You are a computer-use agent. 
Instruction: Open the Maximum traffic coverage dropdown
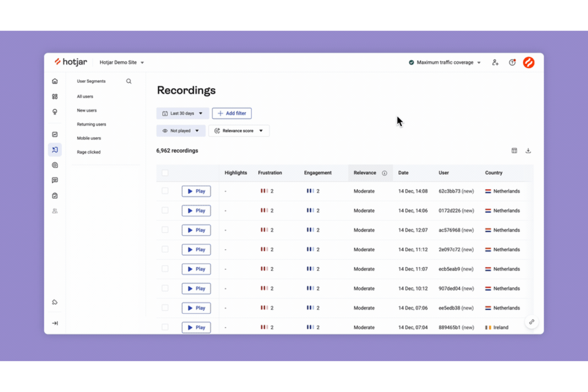click(x=444, y=62)
